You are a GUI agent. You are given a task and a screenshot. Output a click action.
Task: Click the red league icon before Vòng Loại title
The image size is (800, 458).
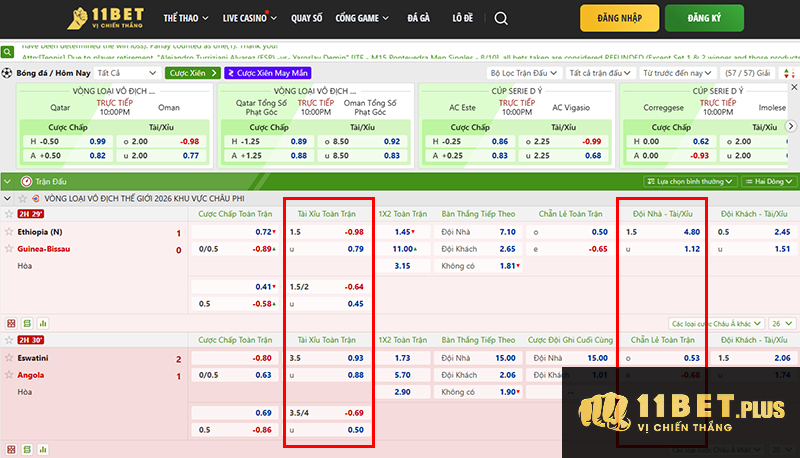34,198
